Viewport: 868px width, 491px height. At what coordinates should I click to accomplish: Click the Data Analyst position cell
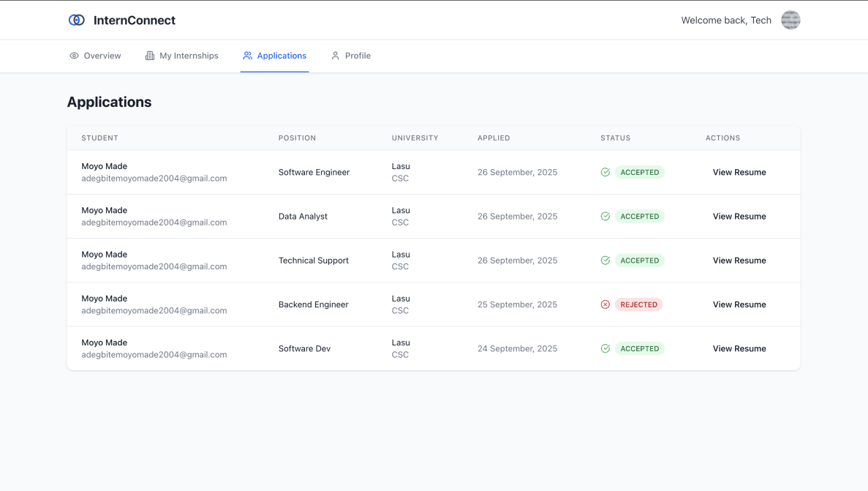(303, 216)
